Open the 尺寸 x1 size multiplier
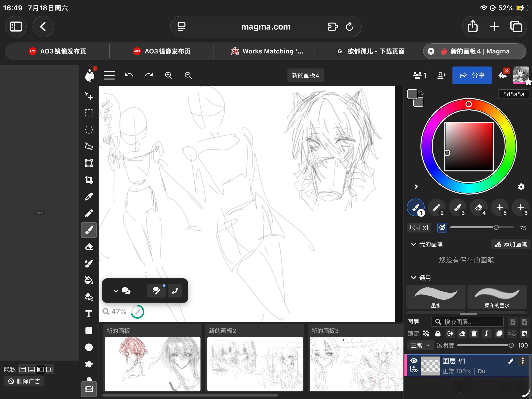Viewport: 532px width, 399px height. coord(419,227)
